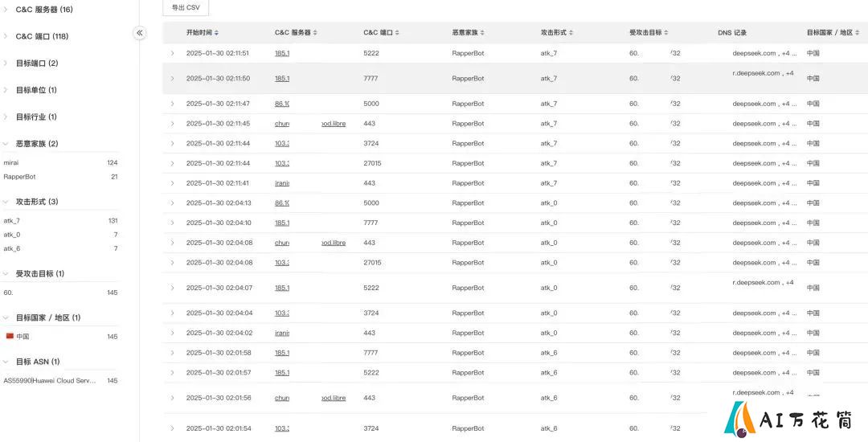
Task: Expand row 2025-01-30 02:11:50 details
Action: [172, 79]
